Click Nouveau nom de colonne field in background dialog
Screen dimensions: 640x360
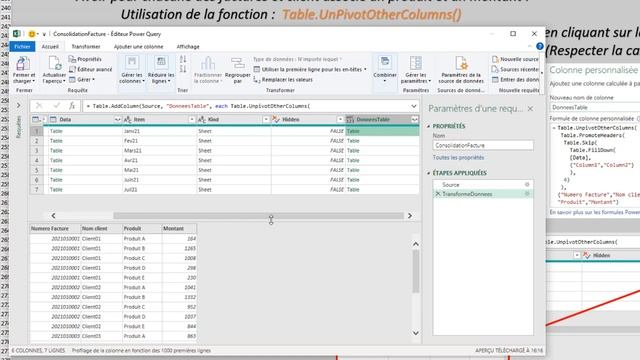pyautogui.click(x=595, y=107)
